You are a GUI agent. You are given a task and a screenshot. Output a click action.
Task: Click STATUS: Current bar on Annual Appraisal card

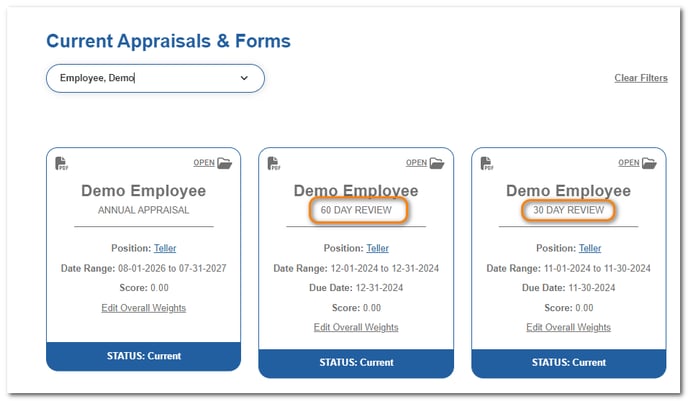coord(143,356)
